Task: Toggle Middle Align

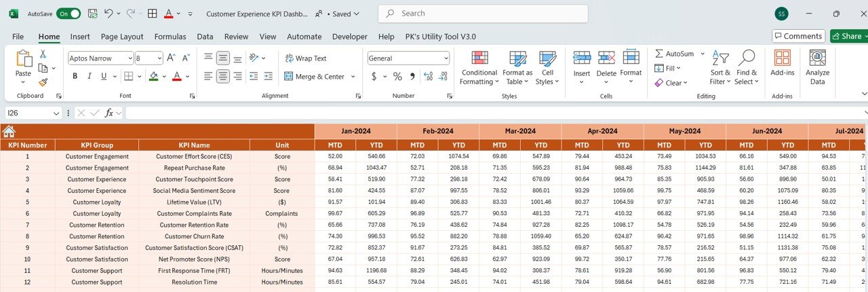Action: pos(223,58)
